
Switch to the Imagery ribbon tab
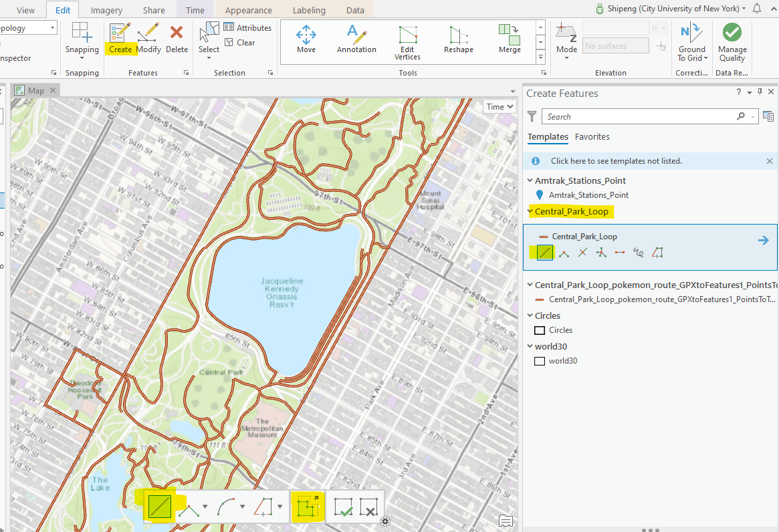107,10
